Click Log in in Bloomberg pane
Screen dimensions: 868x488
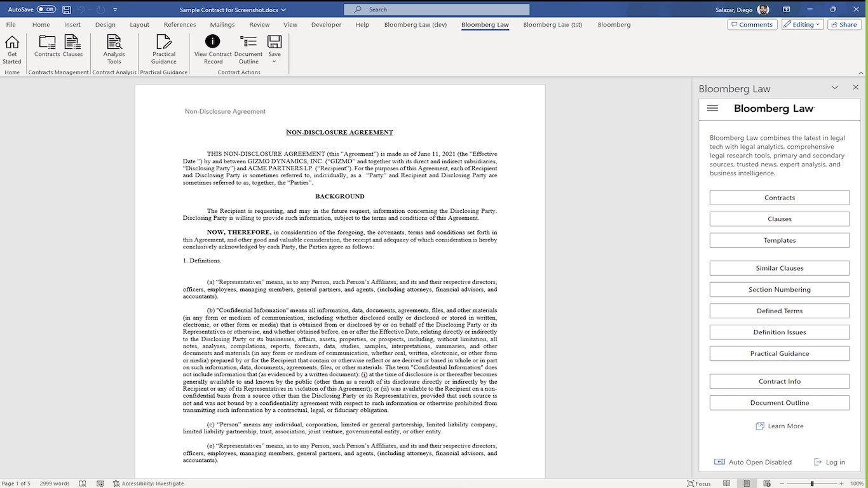[x=829, y=462]
